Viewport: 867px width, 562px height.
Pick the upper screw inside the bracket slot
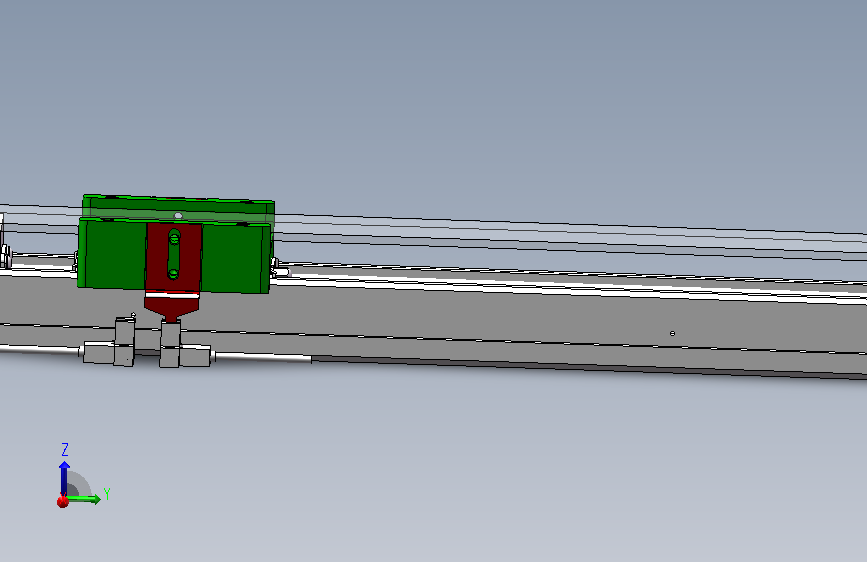pos(174,238)
